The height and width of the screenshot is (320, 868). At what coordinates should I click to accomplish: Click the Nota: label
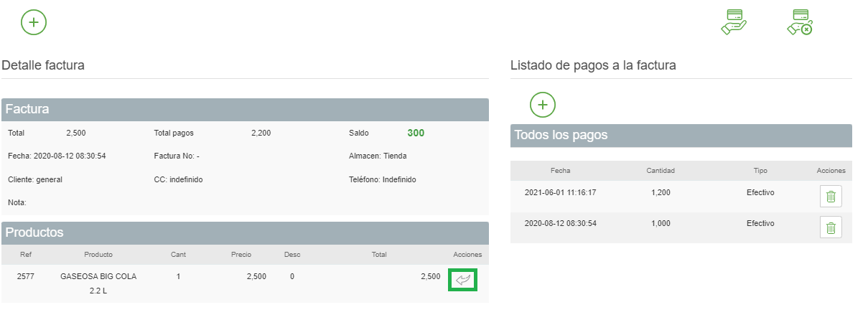click(x=17, y=202)
